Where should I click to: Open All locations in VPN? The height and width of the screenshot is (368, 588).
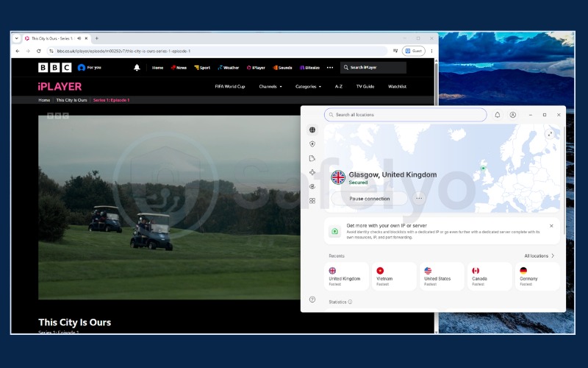click(x=539, y=256)
